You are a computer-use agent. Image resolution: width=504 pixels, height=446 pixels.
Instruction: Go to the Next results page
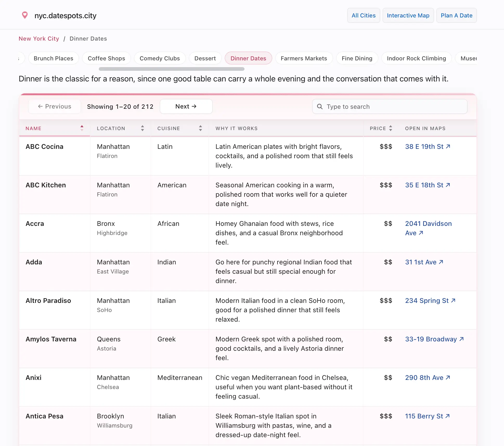tap(186, 106)
